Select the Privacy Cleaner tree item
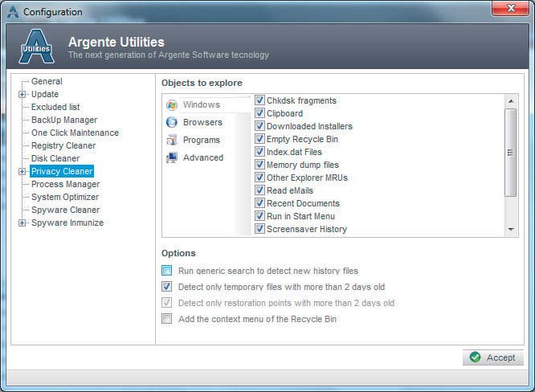Image resolution: width=535 pixels, height=392 pixels. click(x=62, y=171)
